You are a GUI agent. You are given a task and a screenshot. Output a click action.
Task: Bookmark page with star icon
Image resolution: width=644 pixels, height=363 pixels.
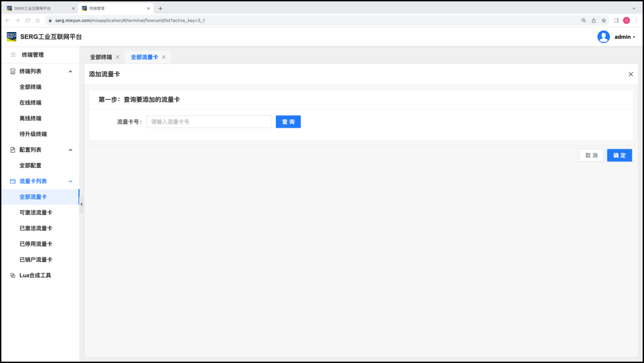click(604, 20)
